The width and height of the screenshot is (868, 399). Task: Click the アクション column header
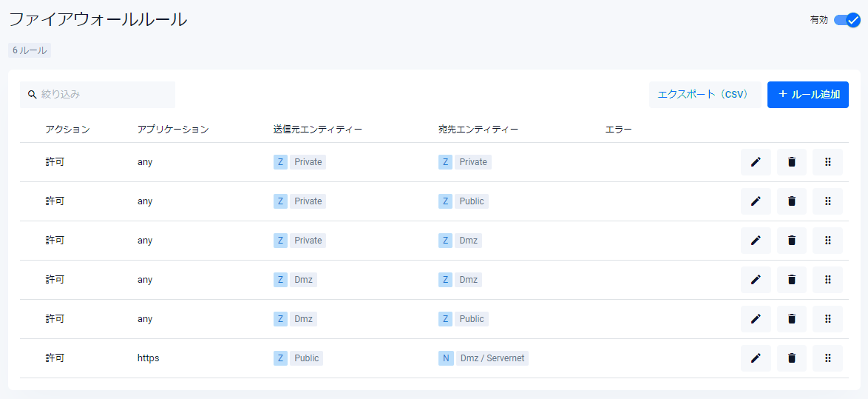pyautogui.click(x=67, y=130)
